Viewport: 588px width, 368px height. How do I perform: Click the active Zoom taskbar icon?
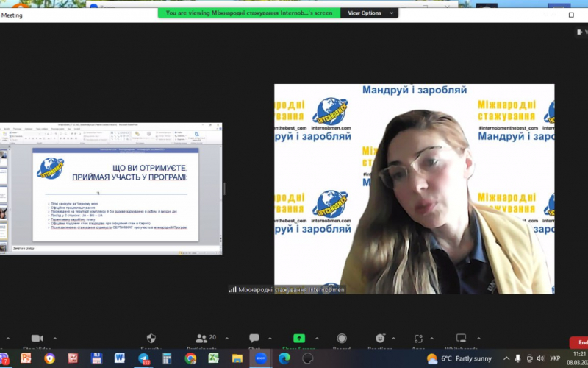click(261, 358)
